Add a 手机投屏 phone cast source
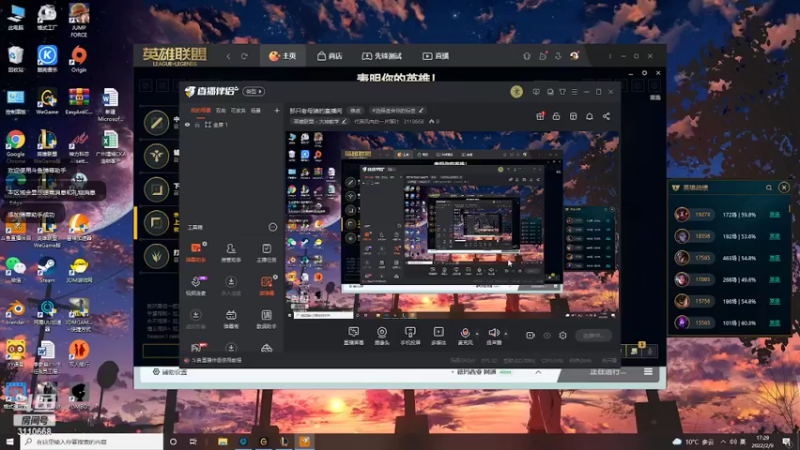Image resolution: width=800 pixels, height=450 pixels. 410,336
